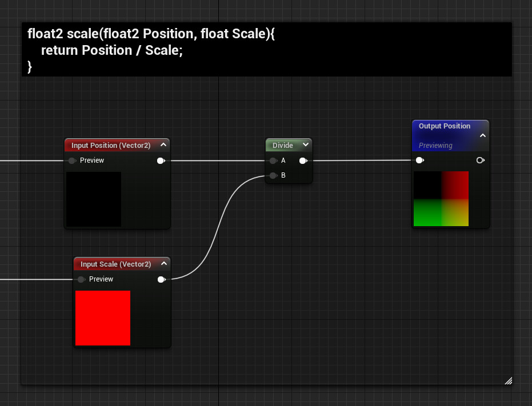Click the output pin on Input Position node

click(x=161, y=160)
